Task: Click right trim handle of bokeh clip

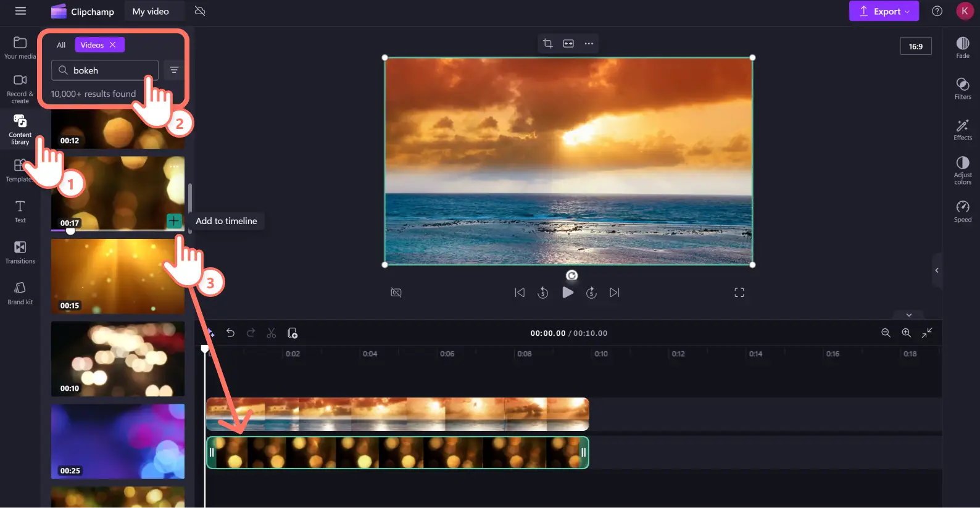Action: 583,452
